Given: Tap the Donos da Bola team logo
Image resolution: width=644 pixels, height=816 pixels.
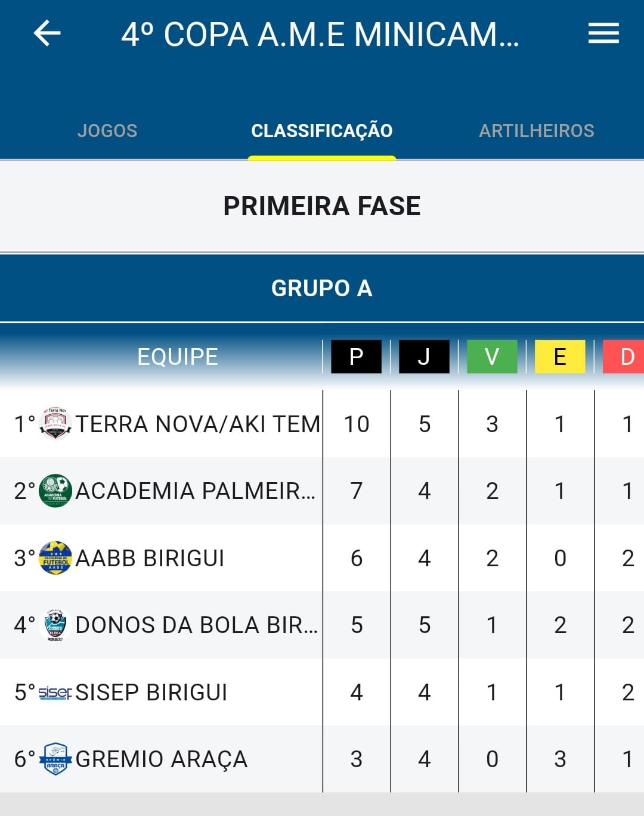Looking at the screenshot, I should pos(55,625).
